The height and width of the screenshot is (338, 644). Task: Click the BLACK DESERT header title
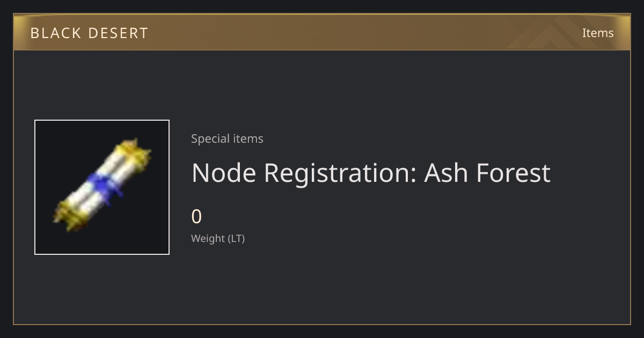[89, 33]
